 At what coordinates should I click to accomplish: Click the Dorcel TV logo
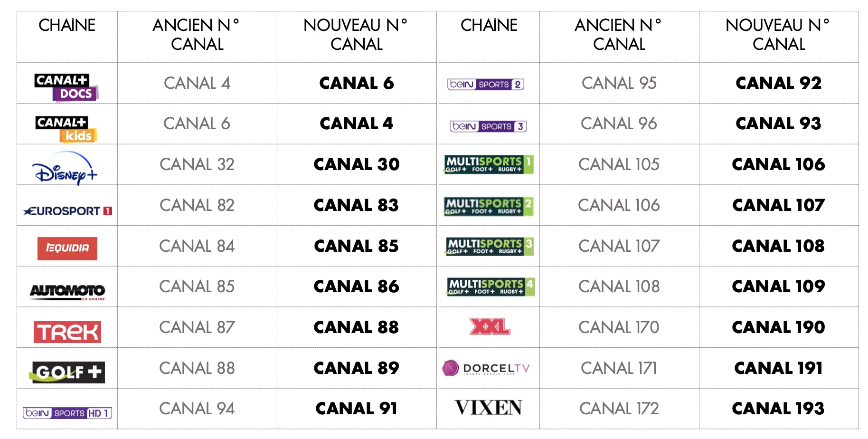pos(486,368)
